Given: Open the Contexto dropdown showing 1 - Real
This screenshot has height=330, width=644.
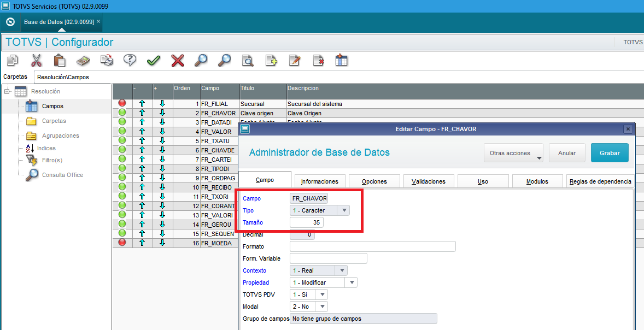Looking at the screenshot, I should pyautogui.click(x=319, y=270).
